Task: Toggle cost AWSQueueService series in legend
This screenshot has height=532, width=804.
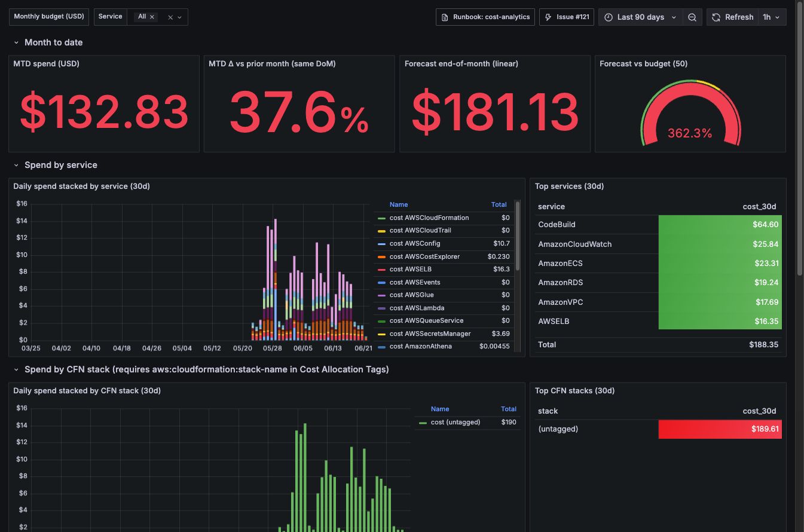Action: tap(427, 320)
